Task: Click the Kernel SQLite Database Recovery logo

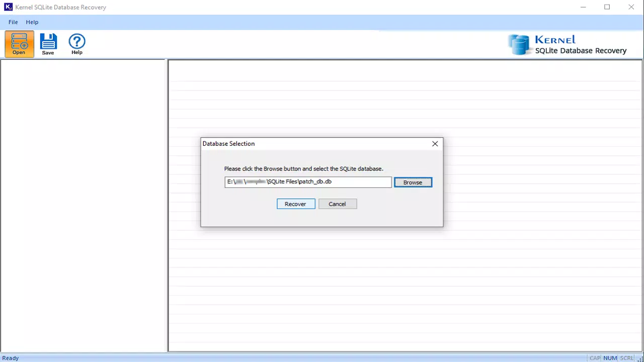Action: (x=567, y=45)
